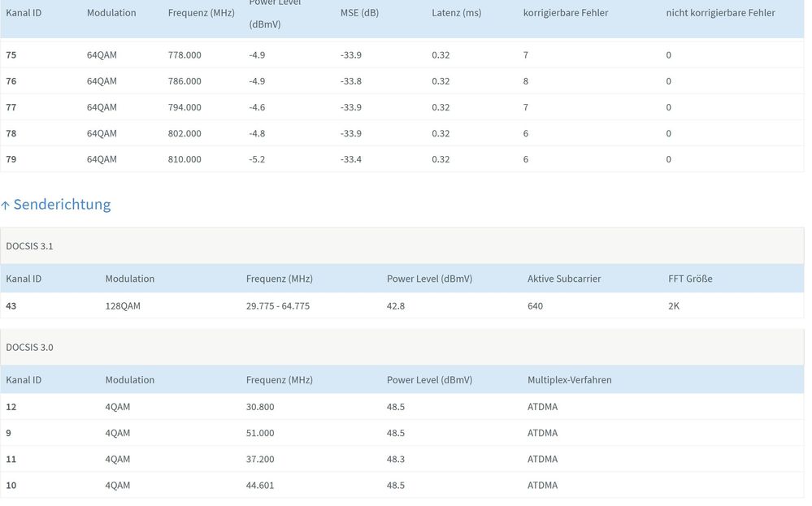Select the 44.601 frequency cell
The height and width of the screenshot is (506, 812).
point(260,485)
